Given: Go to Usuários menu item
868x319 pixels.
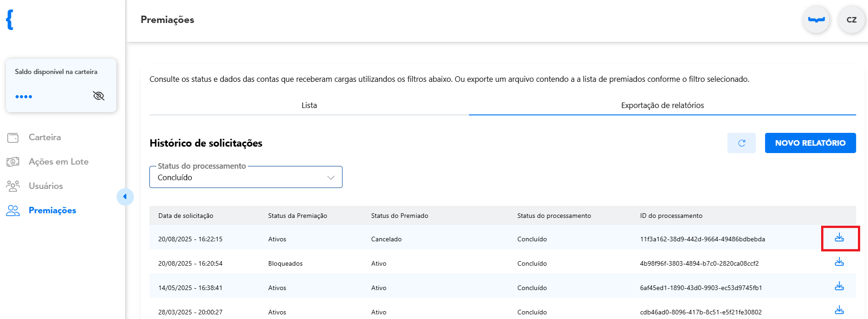Looking at the screenshot, I should coord(46,186).
